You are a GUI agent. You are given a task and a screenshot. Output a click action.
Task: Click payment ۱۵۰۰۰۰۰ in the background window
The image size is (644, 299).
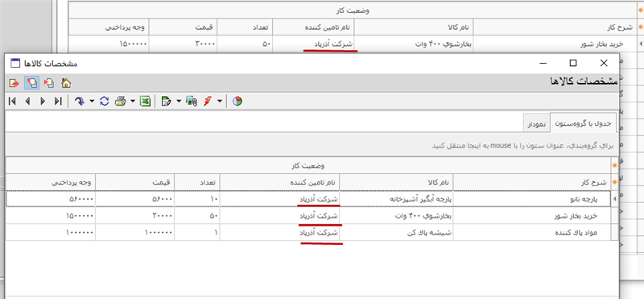(x=109, y=44)
